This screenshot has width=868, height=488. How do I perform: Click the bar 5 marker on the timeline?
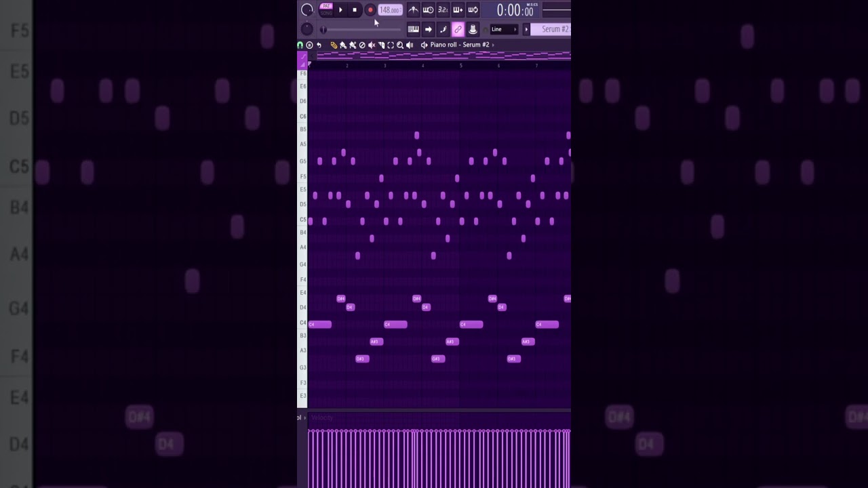461,65
